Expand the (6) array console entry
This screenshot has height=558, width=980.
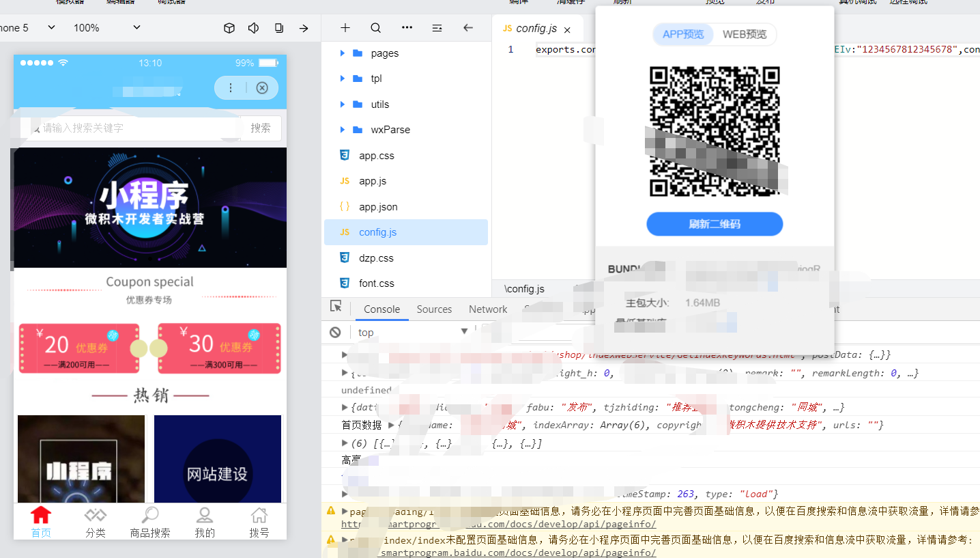pyautogui.click(x=345, y=443)
